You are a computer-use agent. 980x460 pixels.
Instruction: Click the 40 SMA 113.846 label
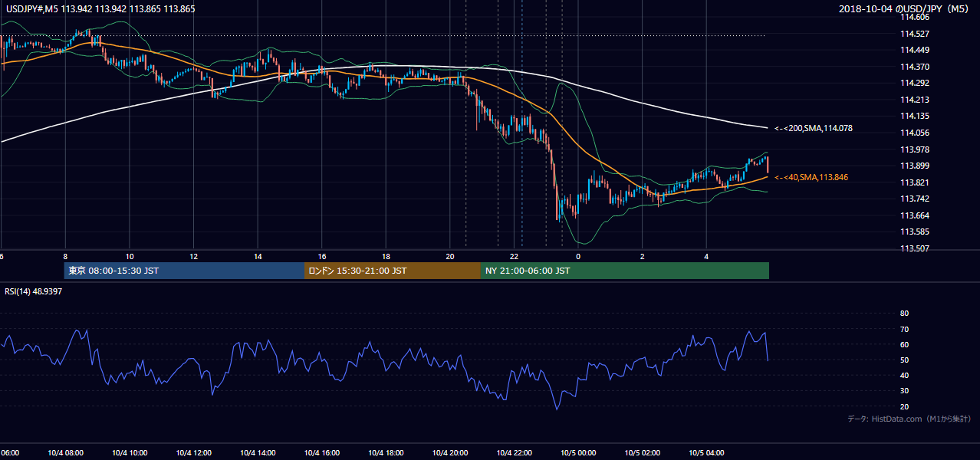pyautogui.click(x=811, y=177)
